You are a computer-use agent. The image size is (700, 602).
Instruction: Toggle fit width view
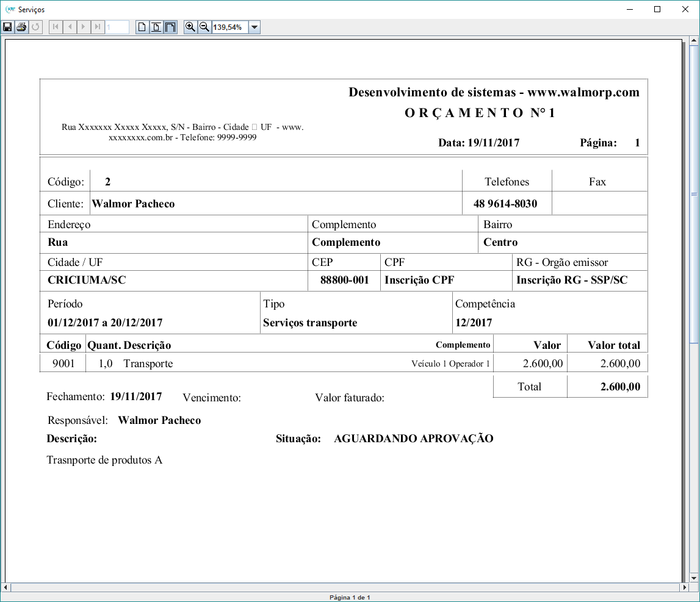click(170, 27)
